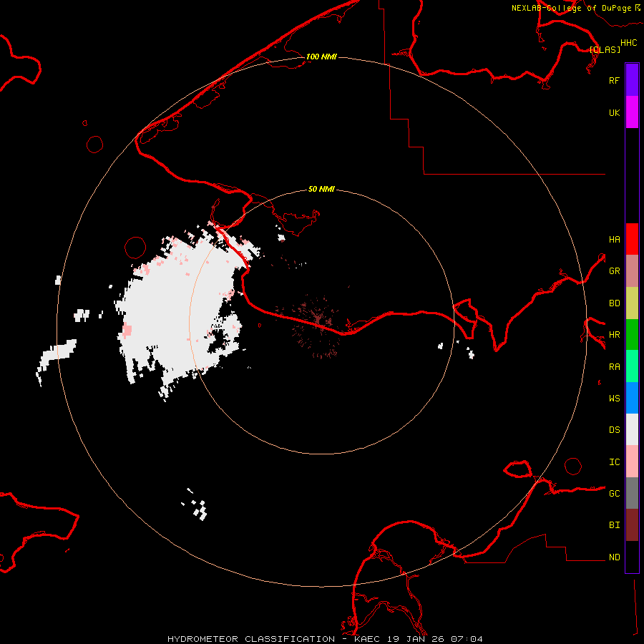Click the NEXLAB-College of DuPage credit text
Viewport: 644px width, 644px height.
click(571, 8)
